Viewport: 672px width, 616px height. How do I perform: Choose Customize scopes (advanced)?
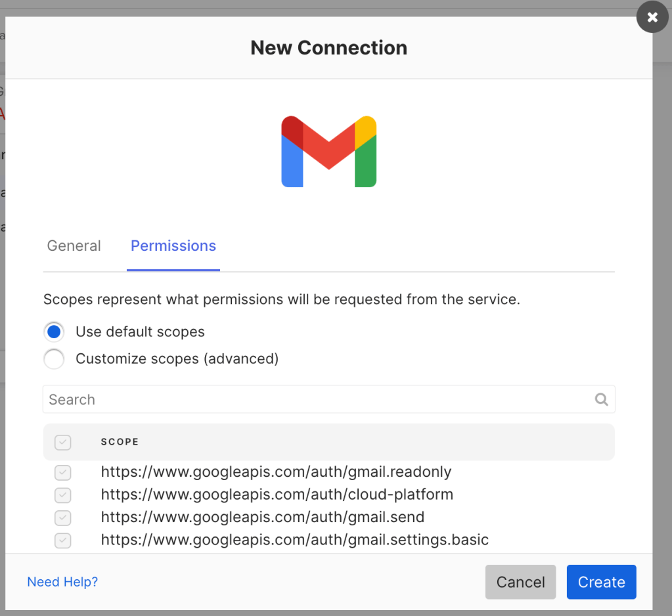pyautogui.click(x=54, y=359)
